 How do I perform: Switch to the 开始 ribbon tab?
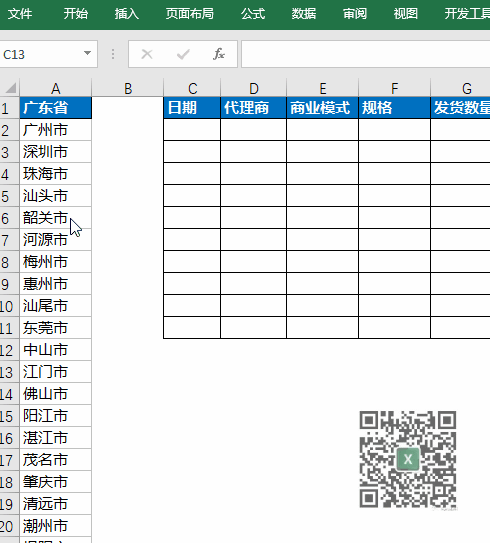click(75, 14)
